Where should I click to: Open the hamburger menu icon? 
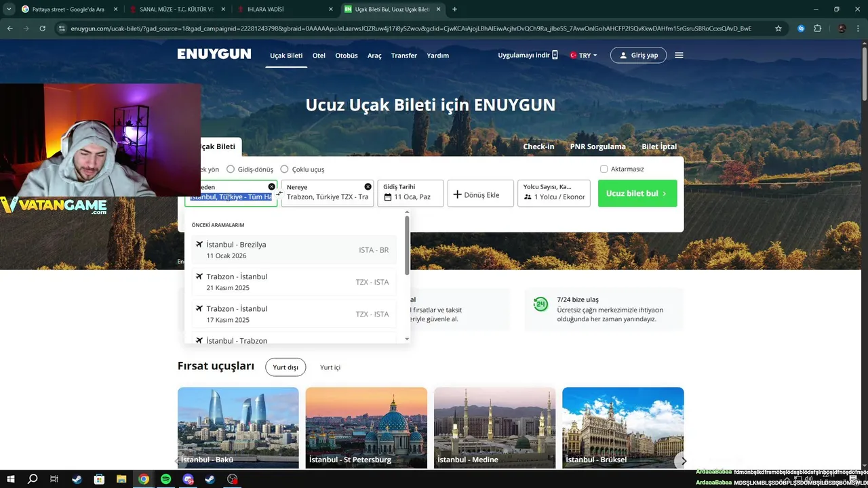pos(679,56)
